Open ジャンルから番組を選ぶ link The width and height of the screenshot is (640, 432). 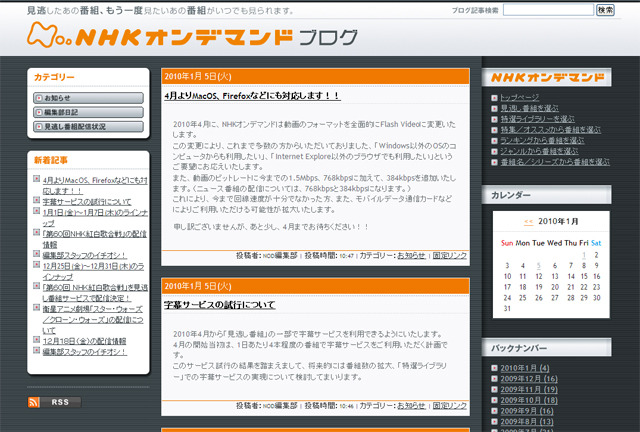539,151
